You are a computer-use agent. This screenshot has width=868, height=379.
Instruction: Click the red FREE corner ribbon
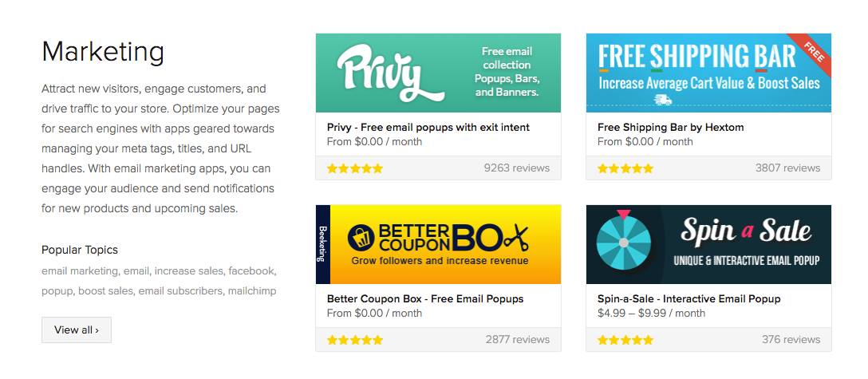pos(814,52)
